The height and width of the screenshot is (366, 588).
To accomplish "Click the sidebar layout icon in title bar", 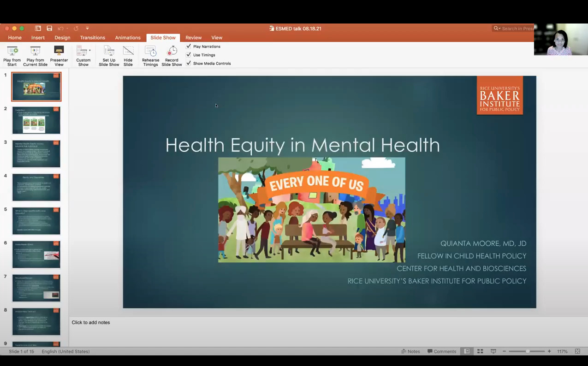I will click(38, 29).
